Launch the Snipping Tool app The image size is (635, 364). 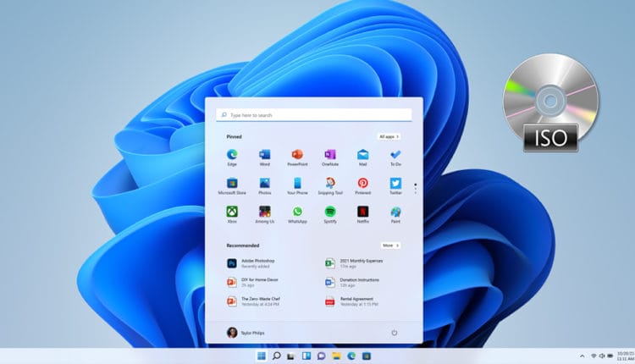(329, 183)
